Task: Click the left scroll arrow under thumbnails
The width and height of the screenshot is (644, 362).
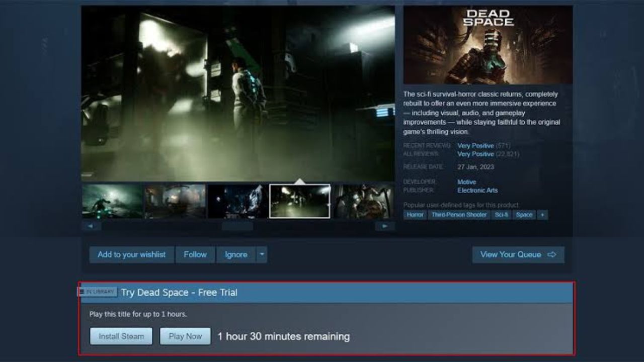Action: [91, 226]
